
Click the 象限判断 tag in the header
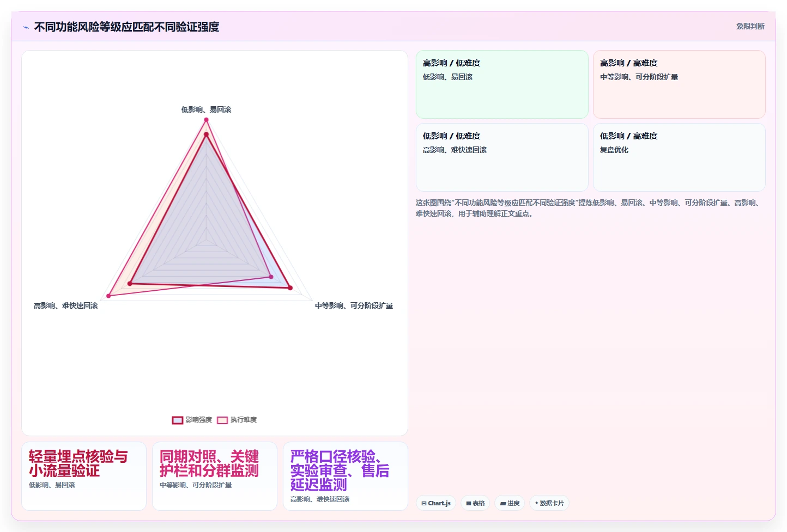[x=750, y=26]
